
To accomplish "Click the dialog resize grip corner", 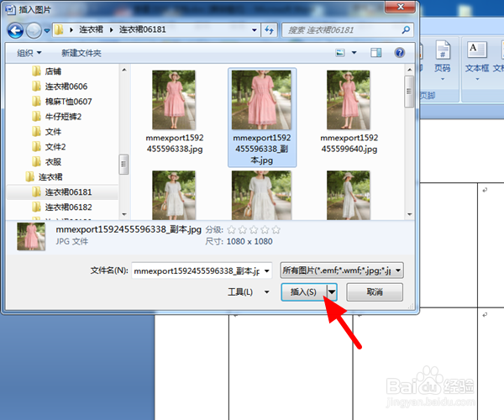I will click(411, 307).
